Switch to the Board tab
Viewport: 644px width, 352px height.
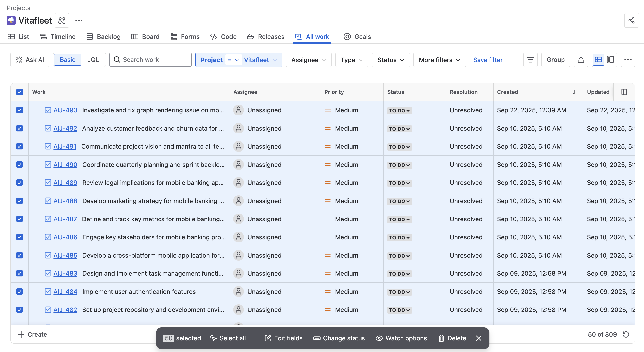point(145,37)
